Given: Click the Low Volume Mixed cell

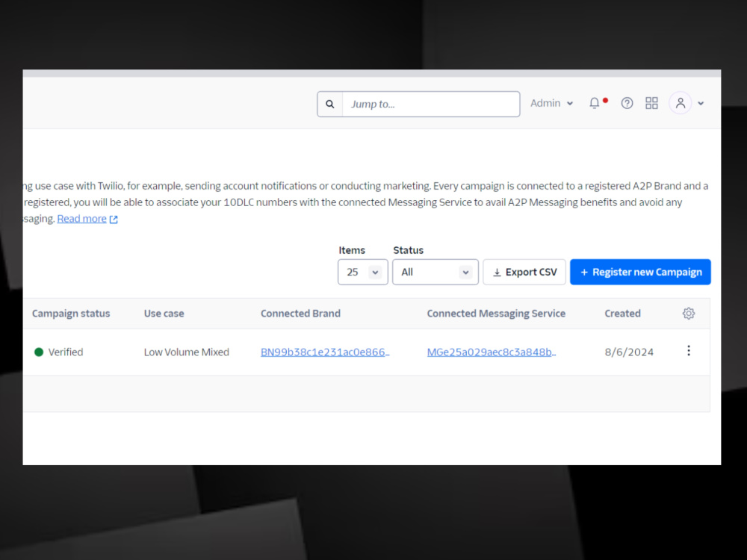Looking at the screenshot, I should click(x=186, y=352).
